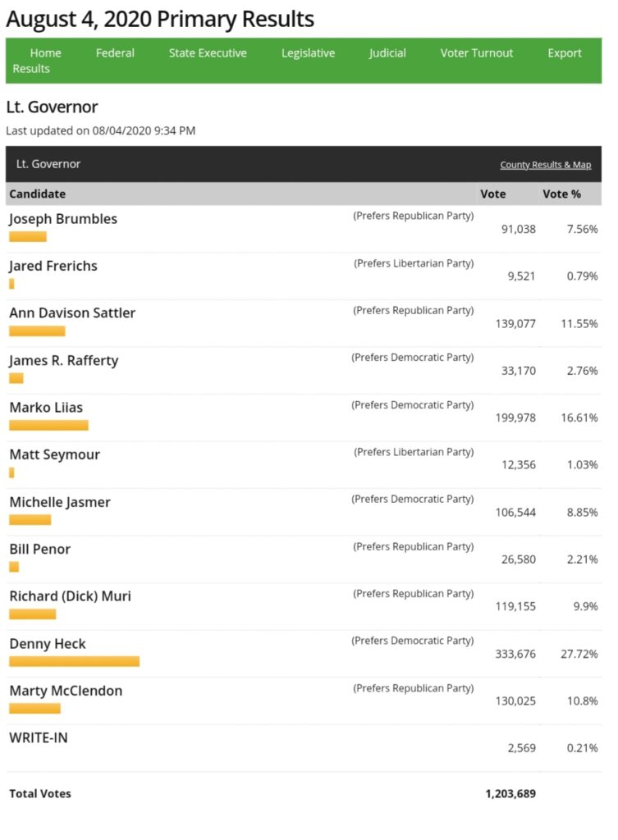Click the Candidate column header
The image size is (618, 840).
pyautogui.click(x=38, y=194)
